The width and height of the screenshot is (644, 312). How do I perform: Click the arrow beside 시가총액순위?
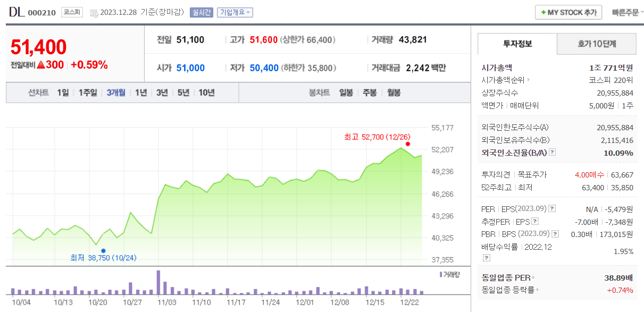[528, 80]
